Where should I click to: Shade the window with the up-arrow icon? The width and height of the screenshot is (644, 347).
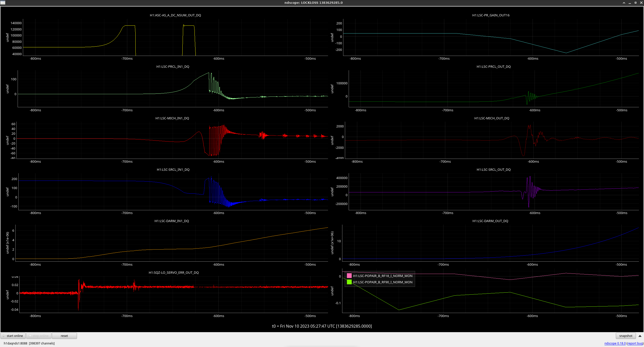[x=624, y=3]
